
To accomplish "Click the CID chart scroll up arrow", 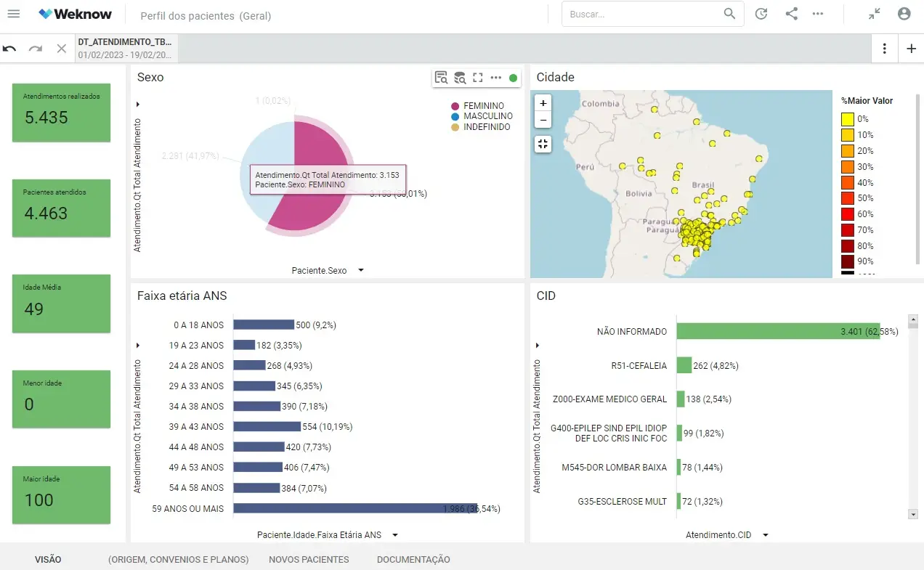I will 913,319.
